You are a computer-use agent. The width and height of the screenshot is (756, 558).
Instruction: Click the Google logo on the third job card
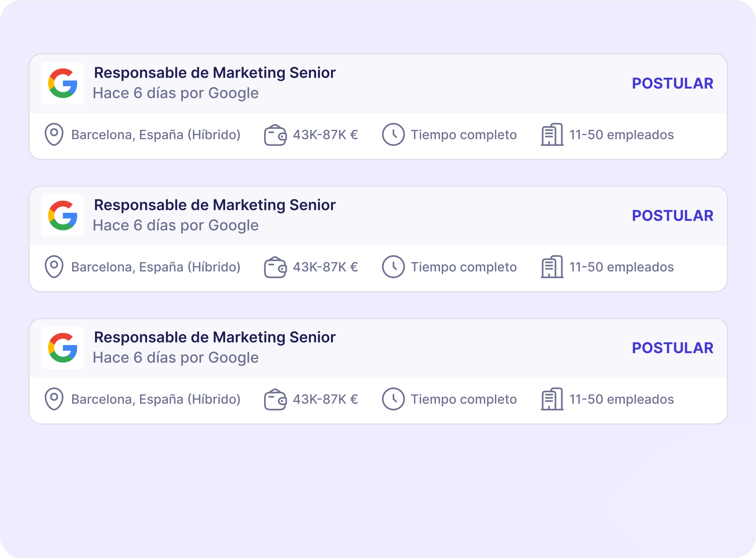coord(63,348)
